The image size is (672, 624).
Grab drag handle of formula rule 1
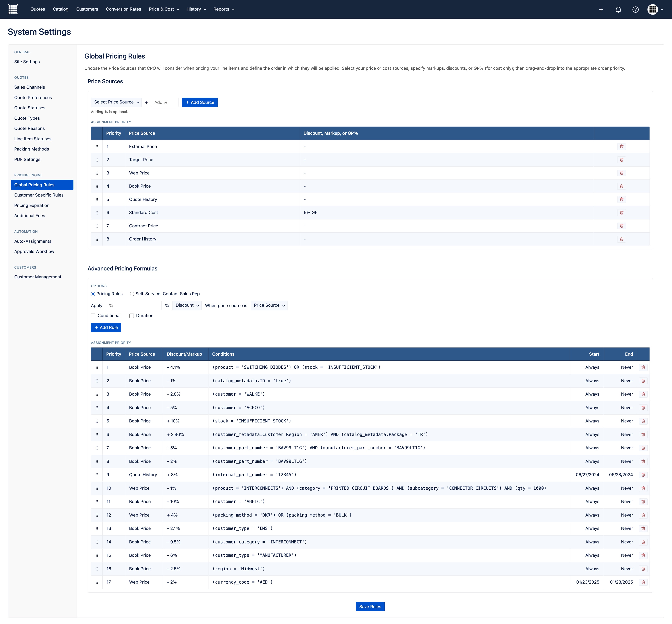[x=97, y=367]
